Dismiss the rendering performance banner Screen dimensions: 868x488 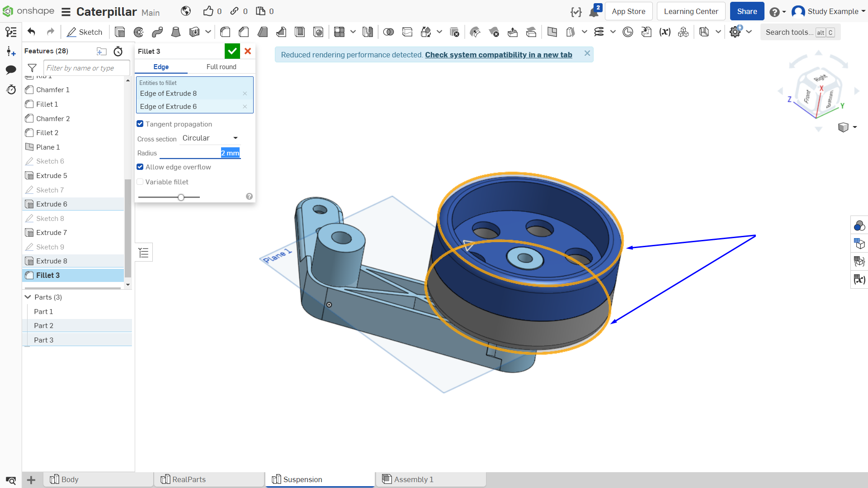587,53
